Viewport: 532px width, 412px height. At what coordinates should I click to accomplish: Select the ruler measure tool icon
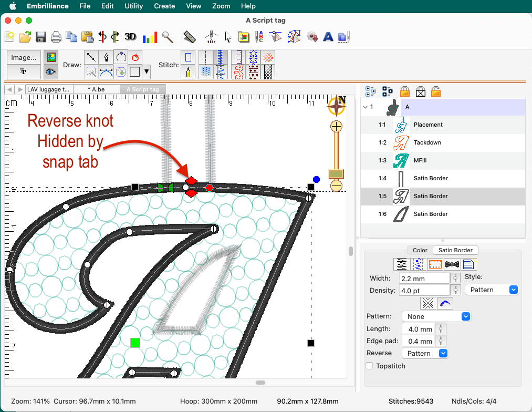(190, 37)
